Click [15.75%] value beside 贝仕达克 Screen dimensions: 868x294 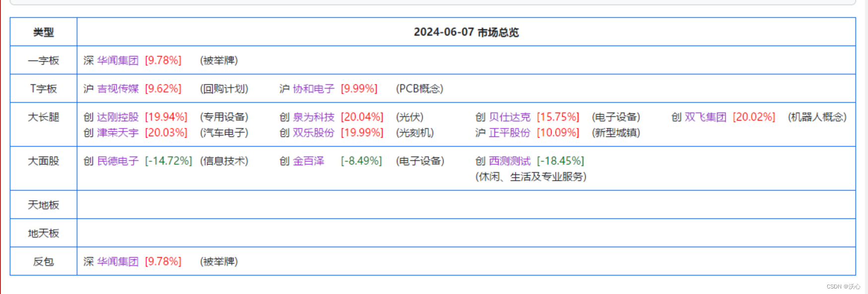point(558,117)
